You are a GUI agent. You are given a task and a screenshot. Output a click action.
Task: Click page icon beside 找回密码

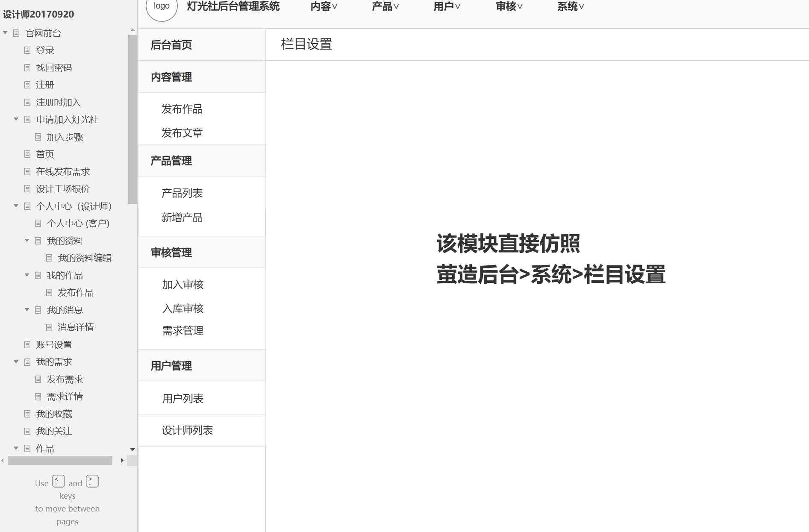27,68
